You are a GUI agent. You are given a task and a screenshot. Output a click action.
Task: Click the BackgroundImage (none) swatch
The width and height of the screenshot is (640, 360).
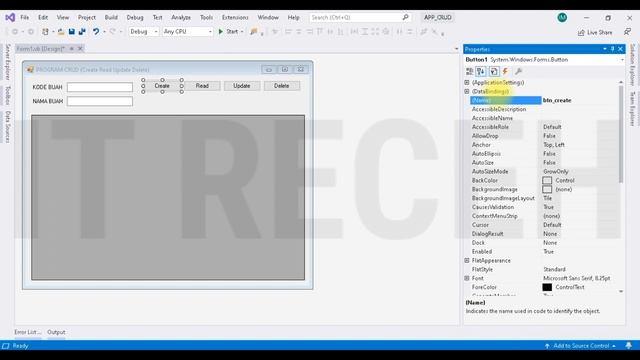(x=547, y=189)
